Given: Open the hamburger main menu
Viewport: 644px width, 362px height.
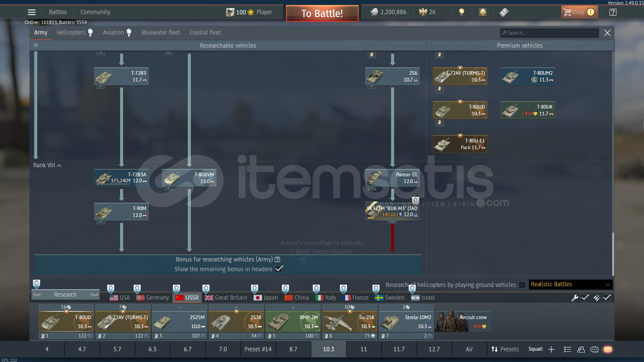Looking at the screenshot, I should 32,12.
